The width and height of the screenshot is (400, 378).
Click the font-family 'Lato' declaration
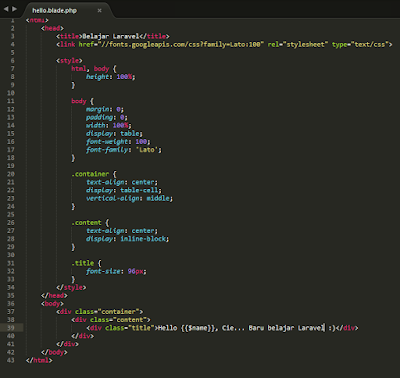[x=124, y=150]
